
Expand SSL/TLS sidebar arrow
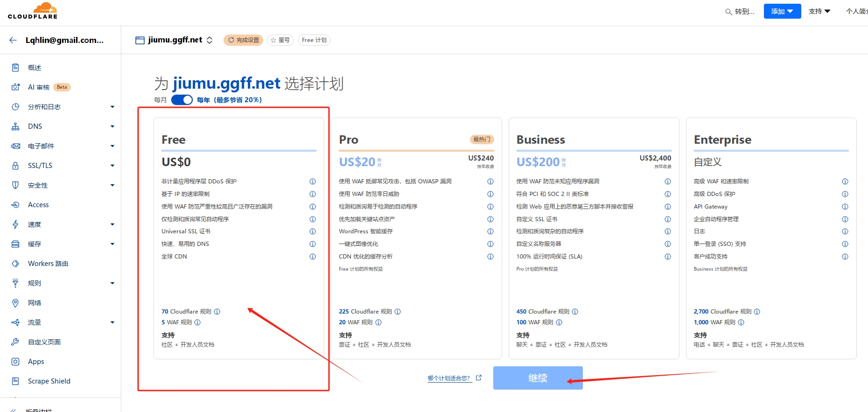112,166
